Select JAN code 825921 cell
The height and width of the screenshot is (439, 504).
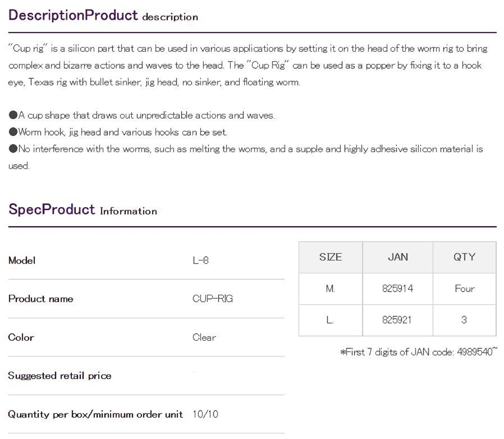397,320
